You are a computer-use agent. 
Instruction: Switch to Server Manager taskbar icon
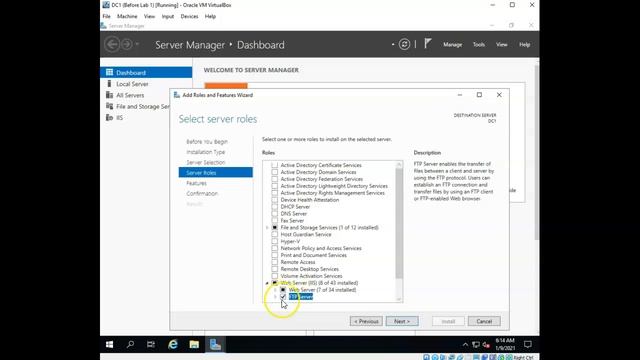point(215,344)
